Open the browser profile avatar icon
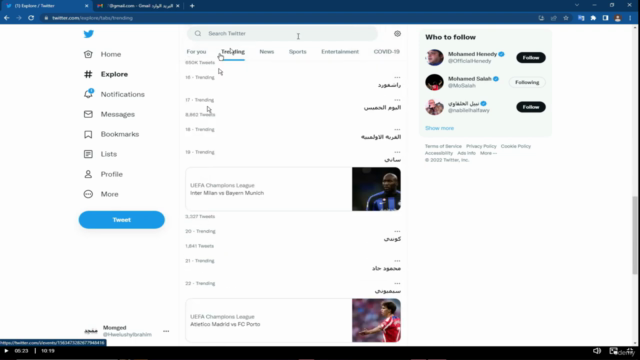Viewport: 640px width, 360px height. pos(618,18)
